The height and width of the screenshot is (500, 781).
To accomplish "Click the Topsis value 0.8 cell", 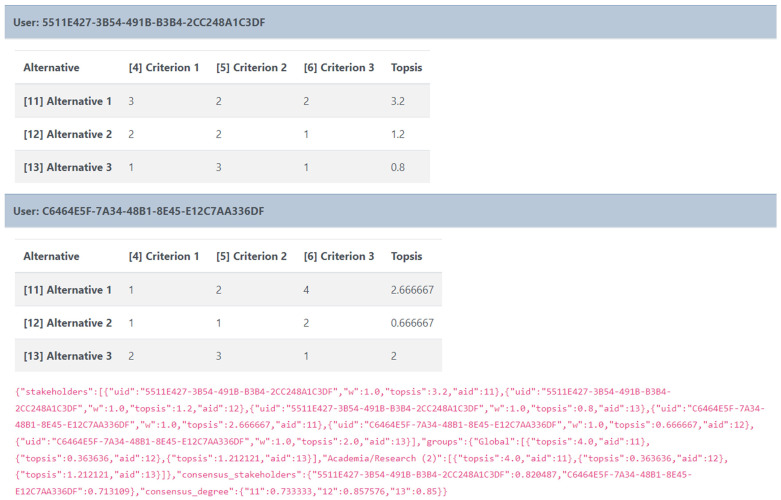I will (398, 167).
